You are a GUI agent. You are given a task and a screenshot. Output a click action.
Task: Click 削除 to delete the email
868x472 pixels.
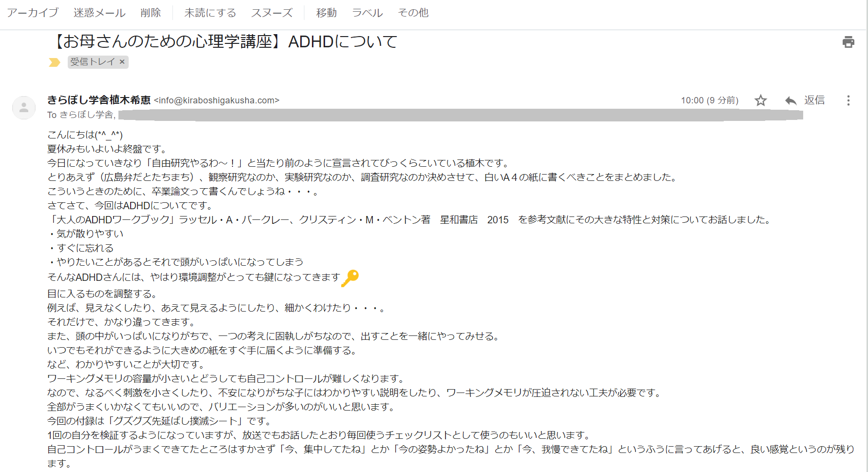click(x=151, y=13)
